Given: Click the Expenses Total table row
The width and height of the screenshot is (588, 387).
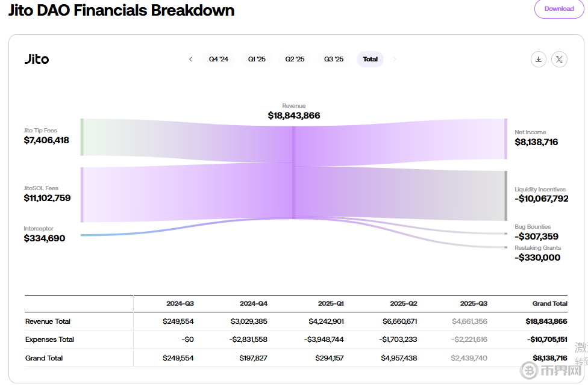Looking at the screenshot, I should pos(49,339).
